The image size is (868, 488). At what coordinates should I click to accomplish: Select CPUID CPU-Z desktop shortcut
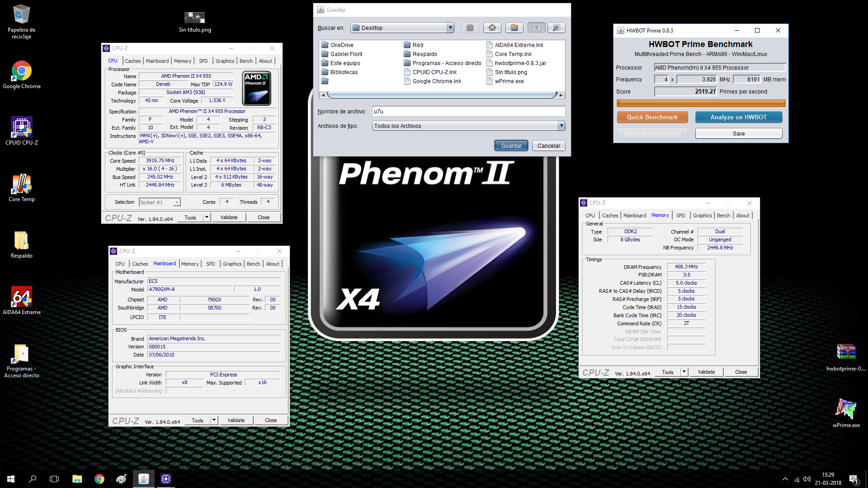click(x=21, y=131)
